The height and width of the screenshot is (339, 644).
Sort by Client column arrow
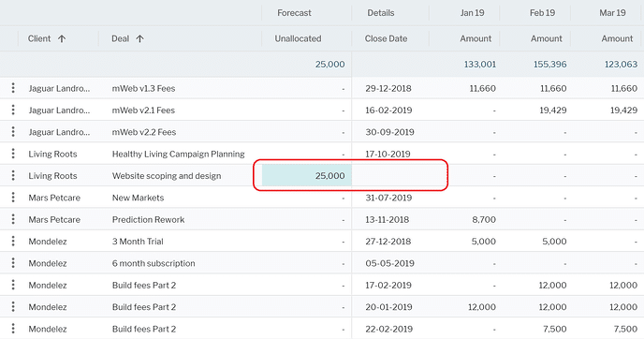click(x=62, y=38)
